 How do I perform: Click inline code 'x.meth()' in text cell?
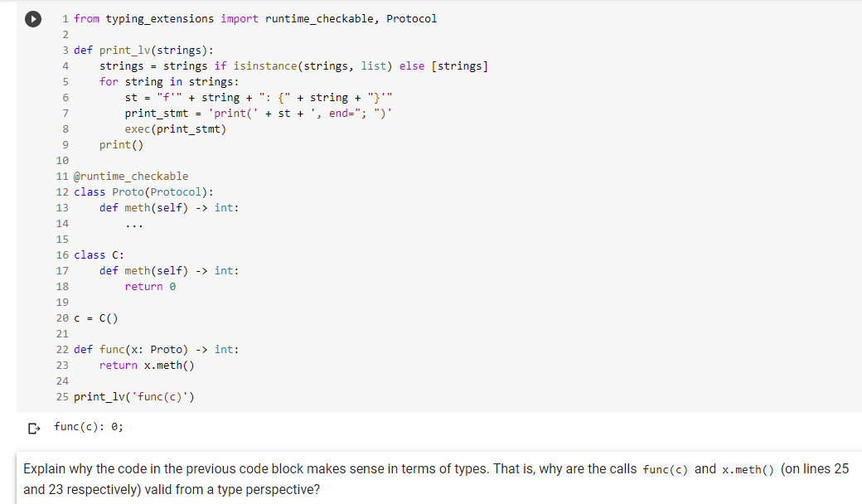point(747,469)
